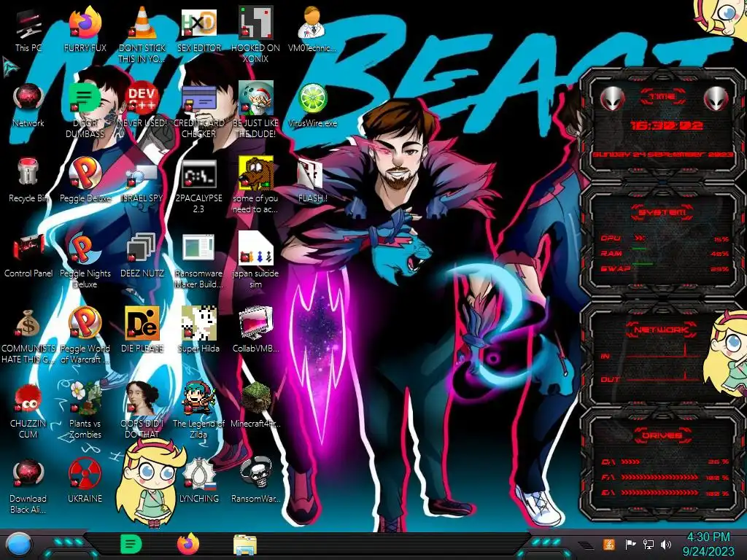747x560 pixels.
Task: Open the UKRAINE radiation symbol icon
Action: pyautogui.click(x=85, y=480)
